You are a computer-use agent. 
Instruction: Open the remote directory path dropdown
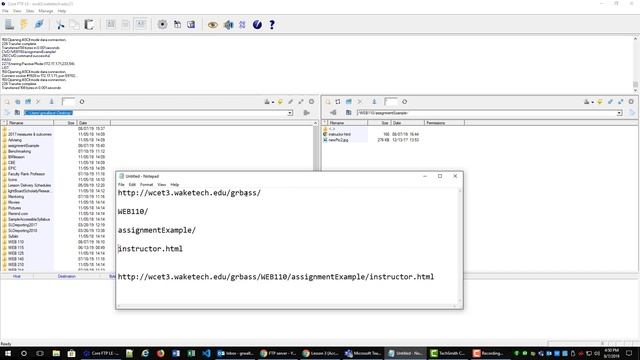[619, 113]
